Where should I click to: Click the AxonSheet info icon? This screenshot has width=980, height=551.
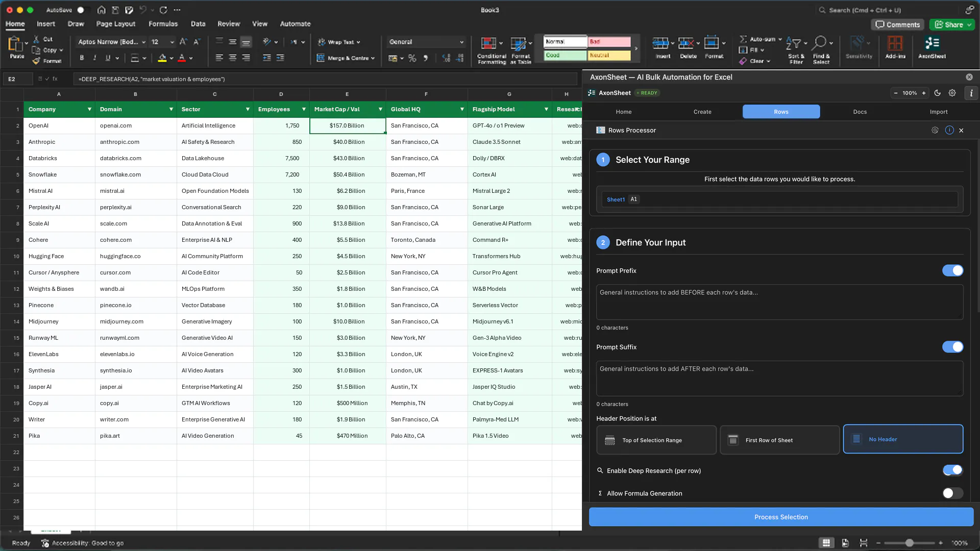(x=971, y=93)
